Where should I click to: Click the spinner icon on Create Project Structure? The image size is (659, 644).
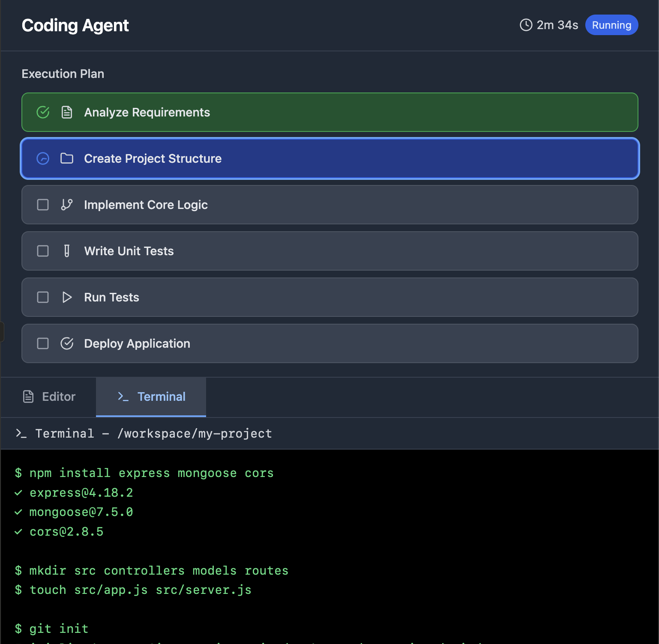click(43, 158)
